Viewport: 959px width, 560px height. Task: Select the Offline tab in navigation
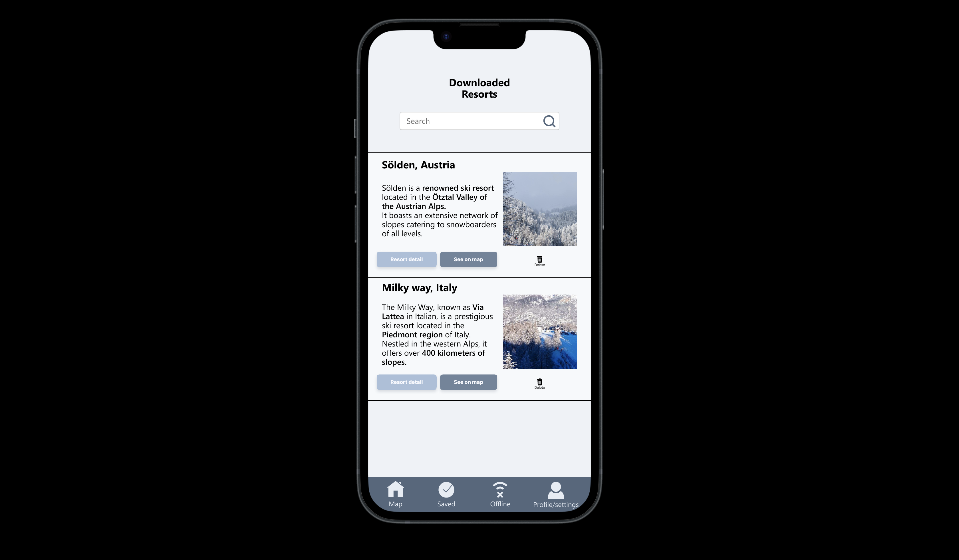click(500, 495)
